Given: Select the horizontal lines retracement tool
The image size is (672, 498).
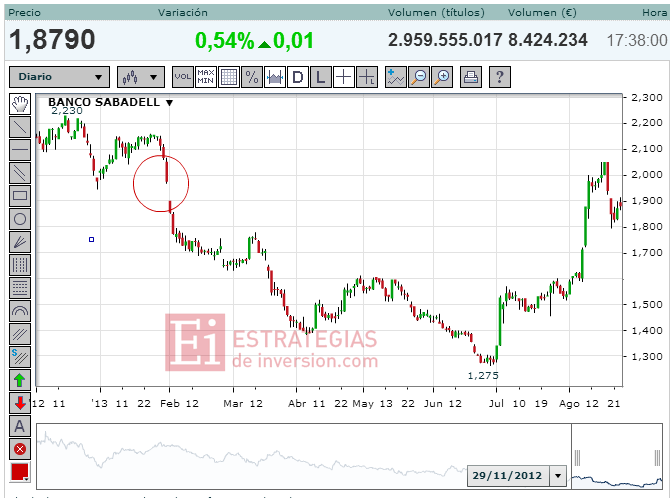Looking at the screenshot, I should coord(20,288).
